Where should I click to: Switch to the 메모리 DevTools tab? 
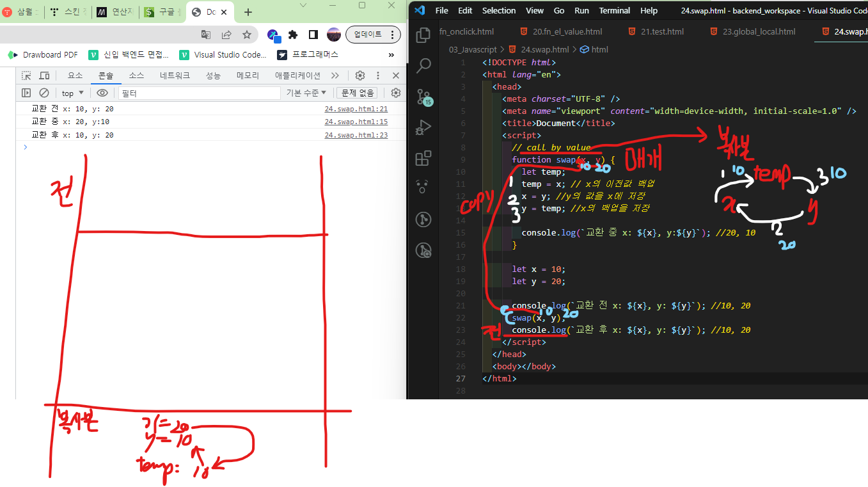(x=248, y=76)
